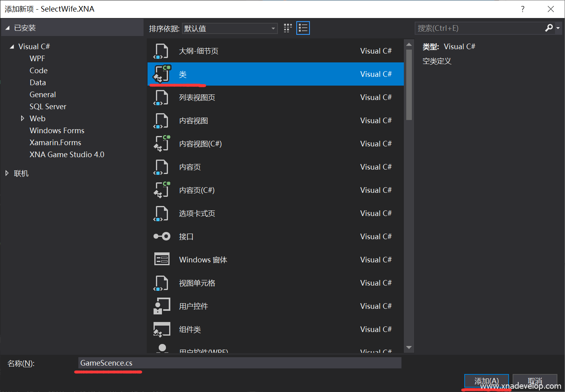
Task: Click the search magnifier icon
Action: pyautogui.click(x=549, y=28)
